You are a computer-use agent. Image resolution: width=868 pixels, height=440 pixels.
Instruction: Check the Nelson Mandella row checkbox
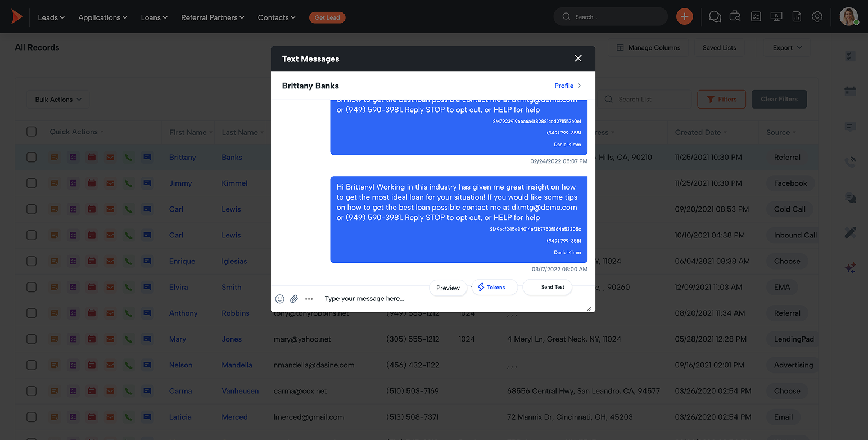(x=31, y=365)
